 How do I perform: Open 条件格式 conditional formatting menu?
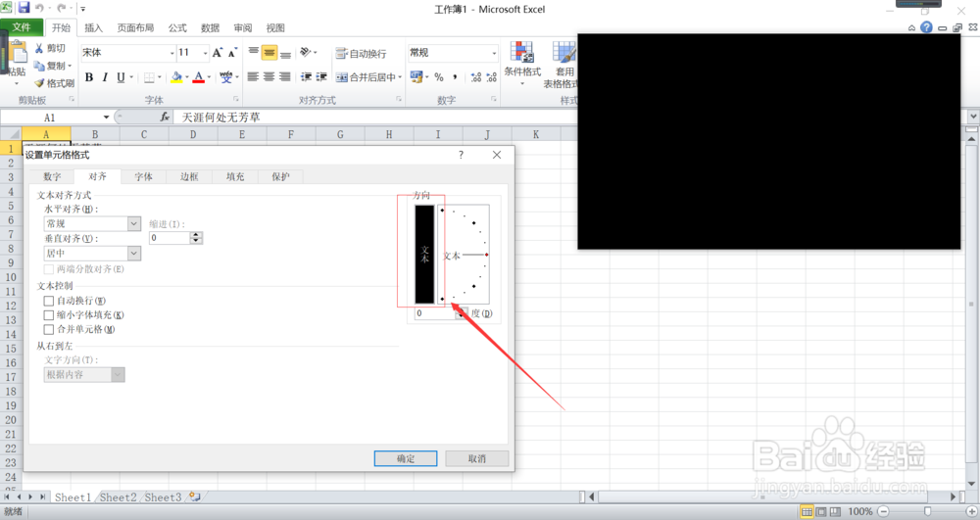click(x=522, y=64)
